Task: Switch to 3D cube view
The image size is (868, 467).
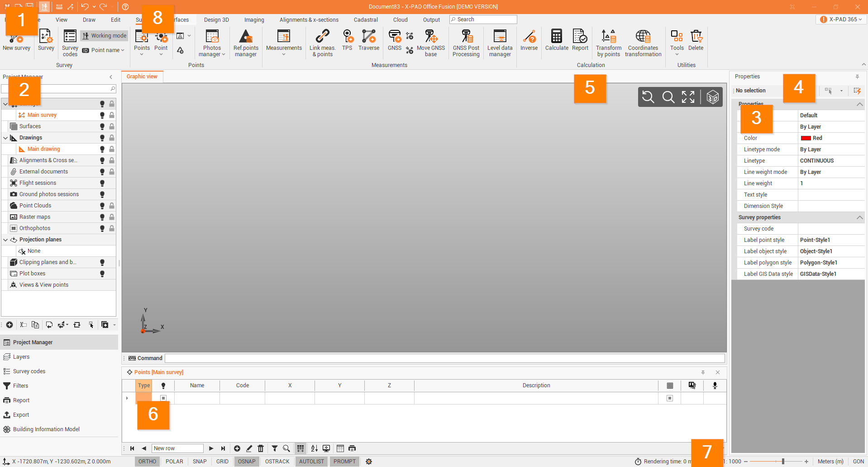Action: [x=712, y=97]
